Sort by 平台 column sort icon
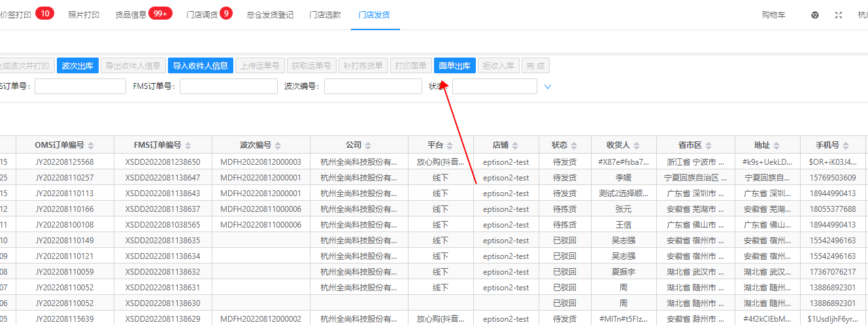The width and height of the screenshot is (868, 325). coord(448,145)
